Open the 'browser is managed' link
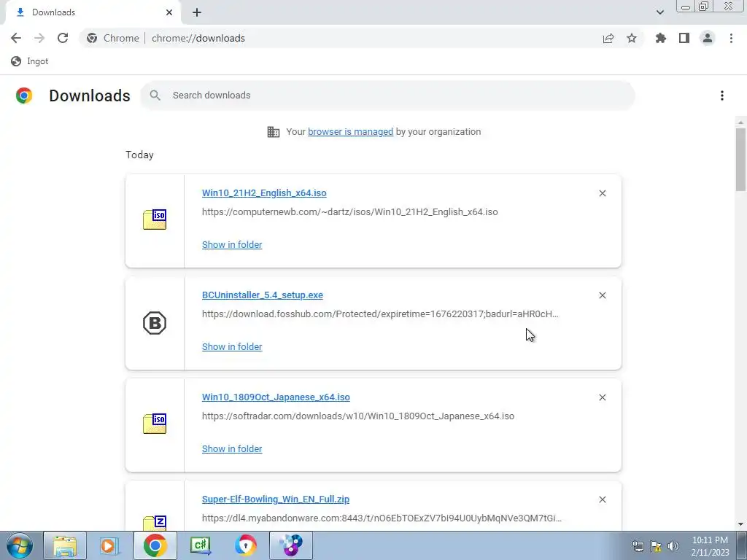Image resolution: width=747 pixels, height=560 pixels. 350,132
